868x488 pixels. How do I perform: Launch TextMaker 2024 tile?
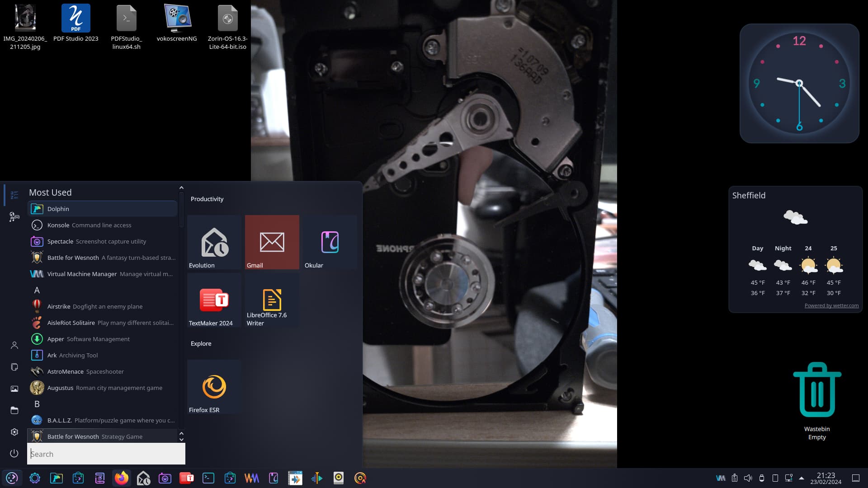point(214,300)
